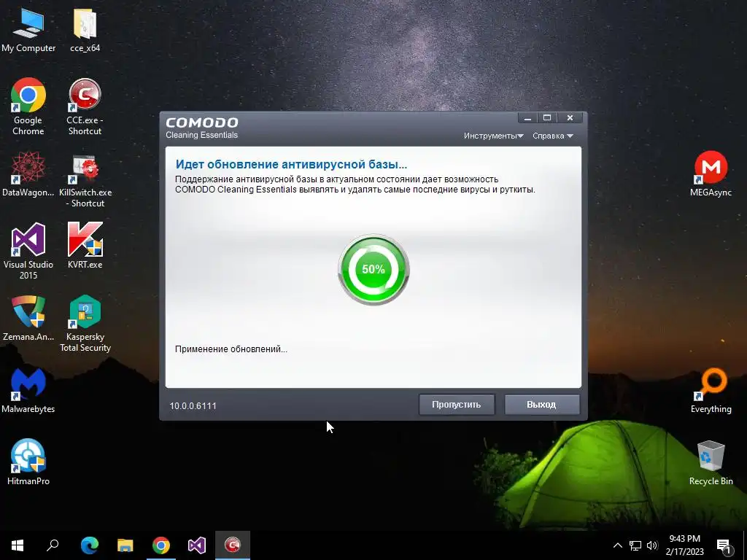Open the Справка dropdown menu
747x560 pixels.
(553, 136)
